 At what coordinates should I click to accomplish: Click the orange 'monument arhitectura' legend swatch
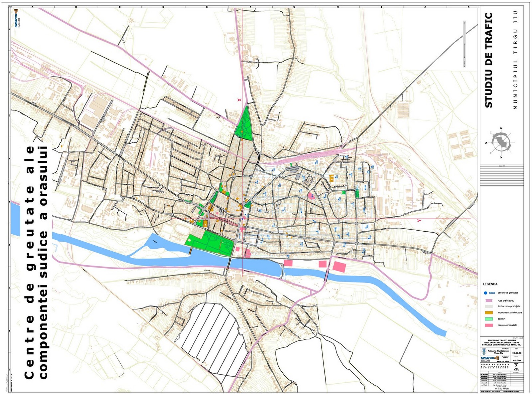click(488, 313)
